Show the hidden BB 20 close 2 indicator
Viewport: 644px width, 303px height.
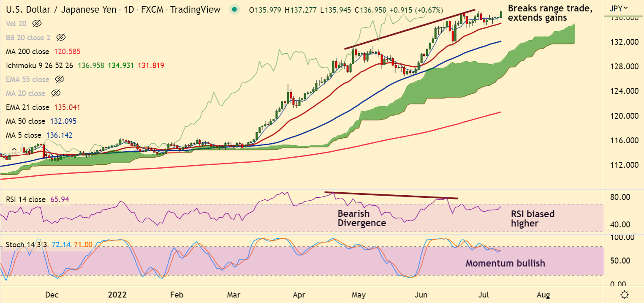coord(61,38)
